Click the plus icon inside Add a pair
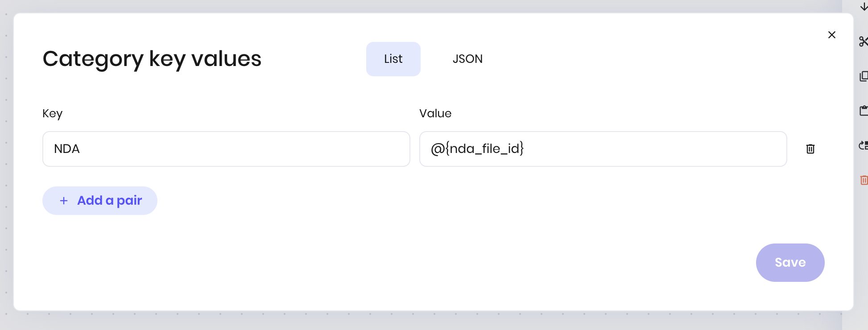The image size is (868, 330). pyautogui.click(x=64, y=201)
